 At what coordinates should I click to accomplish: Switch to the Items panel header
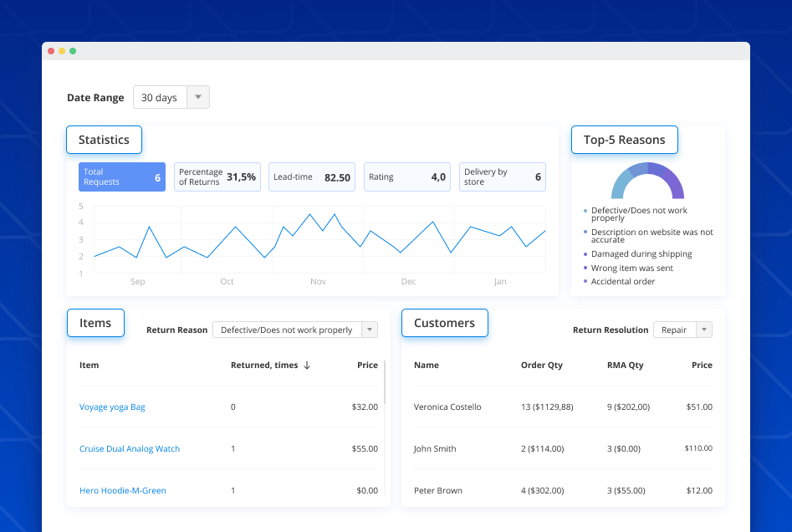[95, 322]
